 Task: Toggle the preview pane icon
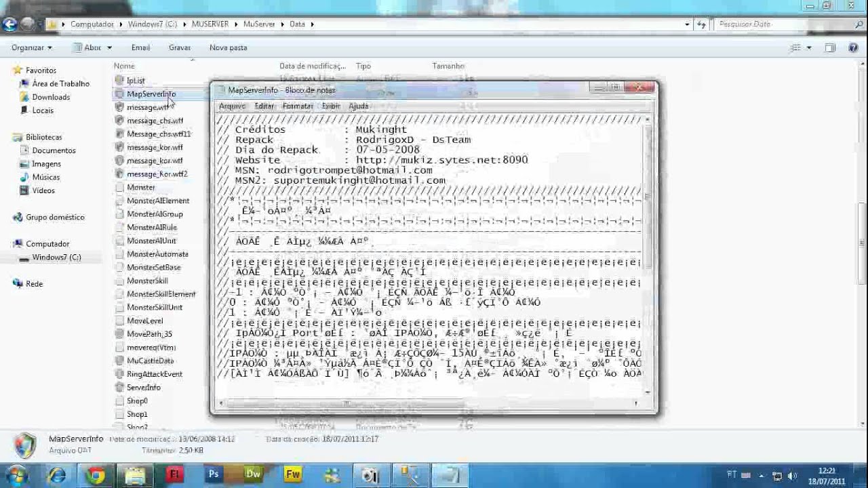click(830, 47)
